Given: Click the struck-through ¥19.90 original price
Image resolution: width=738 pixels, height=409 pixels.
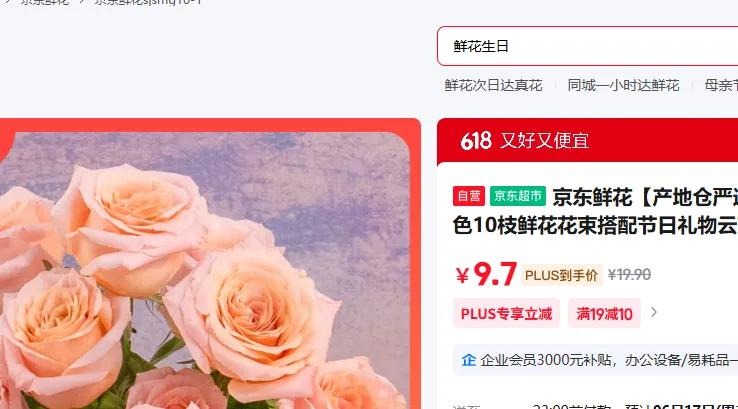Looking at the screenshot, I should (629, 274).
